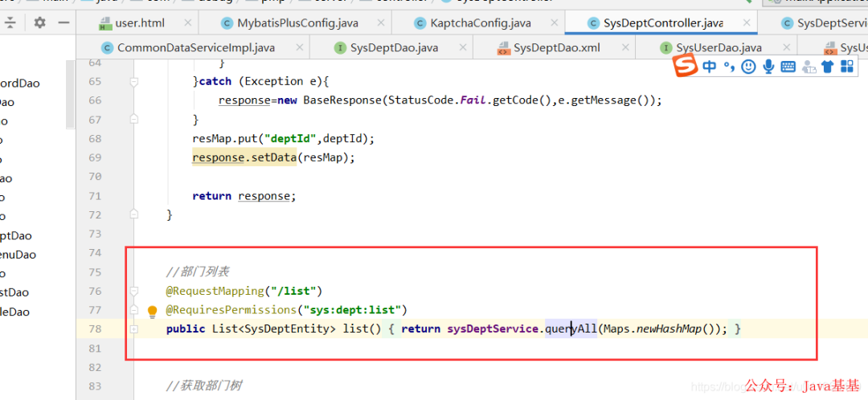Click the //获取部门树 comment
Image resolution: width=868 pixels, height=400 pixels.
click(203, 386)
